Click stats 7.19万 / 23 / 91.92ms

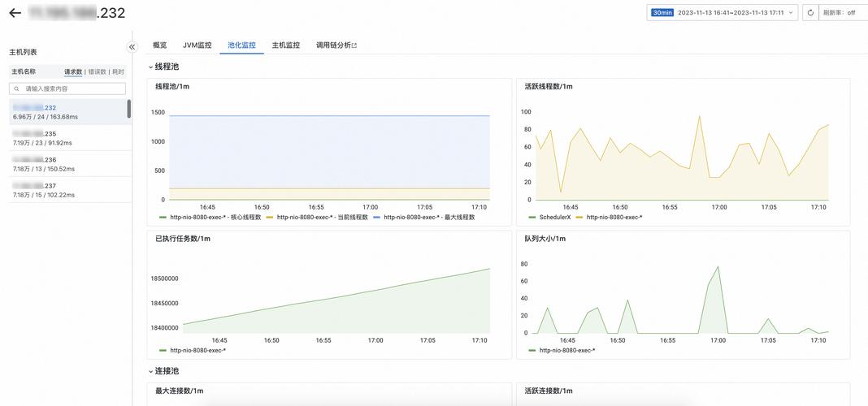[42, 143]
